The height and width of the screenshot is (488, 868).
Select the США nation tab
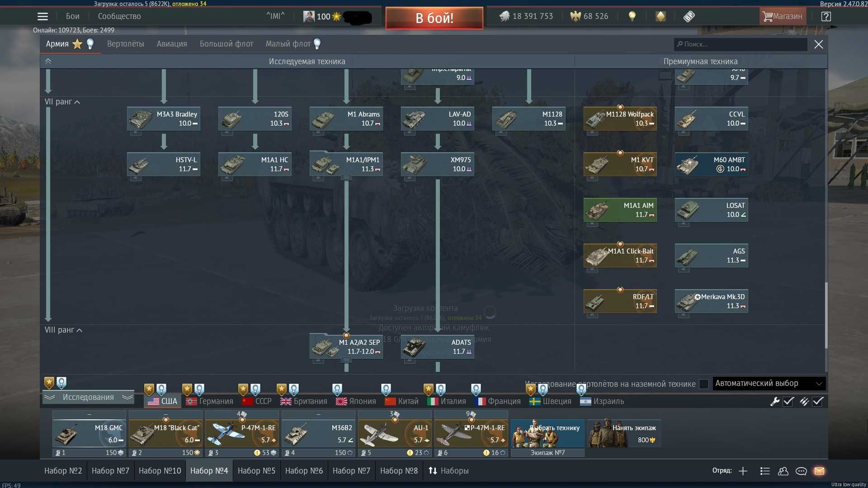point(162,401)
